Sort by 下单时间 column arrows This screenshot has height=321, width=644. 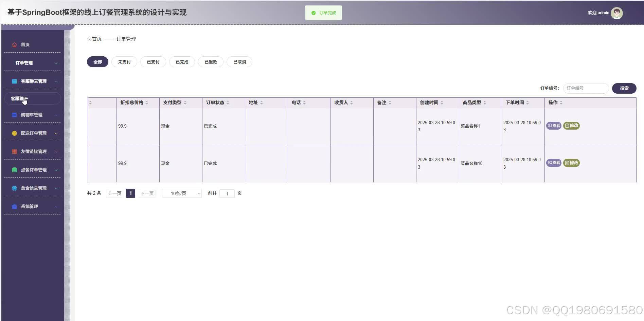(x=527, y=103)
